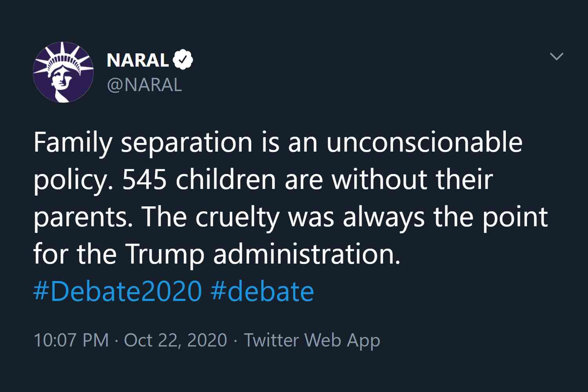This screenshot has height=392, width=588.
Task: Open the NARAL display name profile link
Action: pos(138,60)
